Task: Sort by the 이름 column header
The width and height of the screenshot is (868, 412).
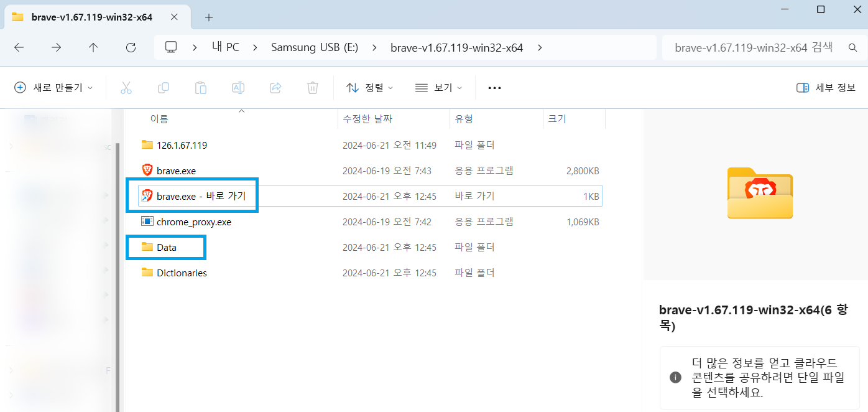Action: (x=159, y=118)
